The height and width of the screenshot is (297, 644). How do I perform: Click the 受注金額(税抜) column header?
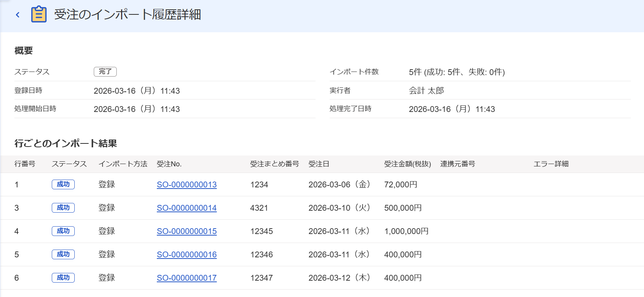(407, 164)
